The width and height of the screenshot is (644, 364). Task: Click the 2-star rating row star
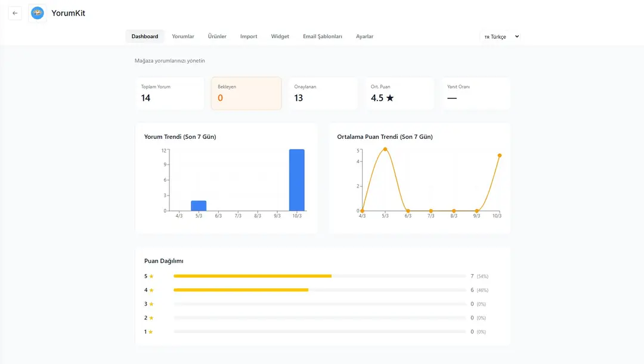151,318
